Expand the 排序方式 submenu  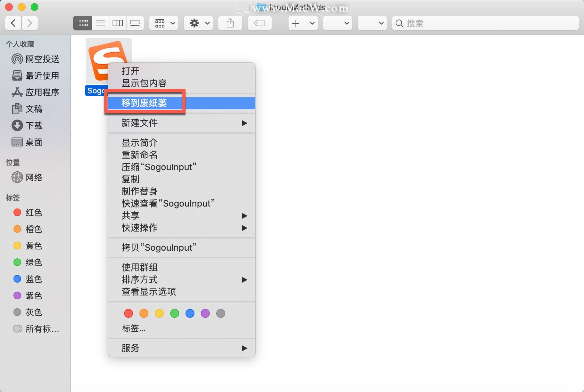point(182,279)
